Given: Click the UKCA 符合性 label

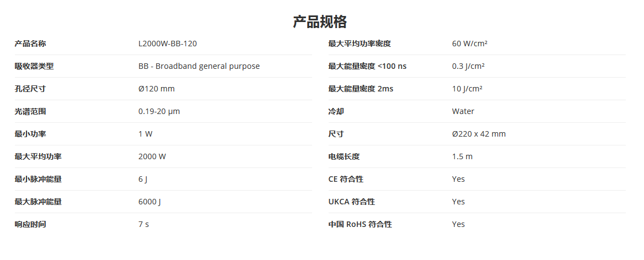Looking at the screenshot, I should pos(352,202).
